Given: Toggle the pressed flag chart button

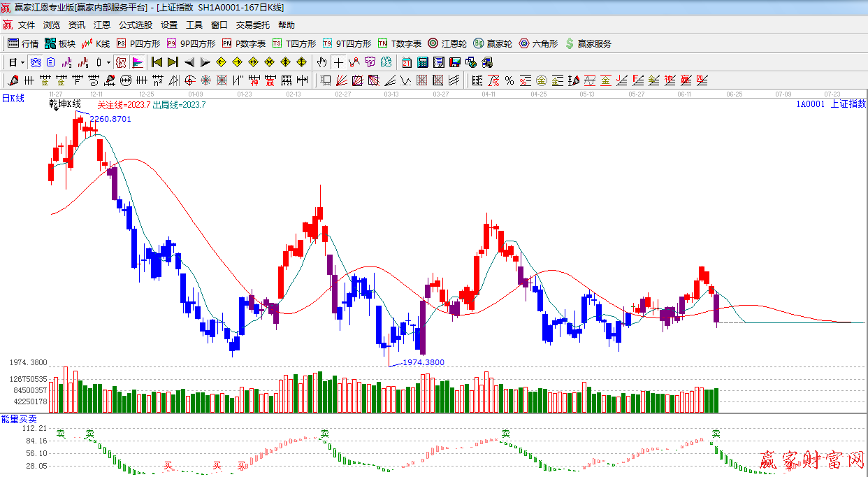Looking at the screenshot, I should (x=138, y=62).
